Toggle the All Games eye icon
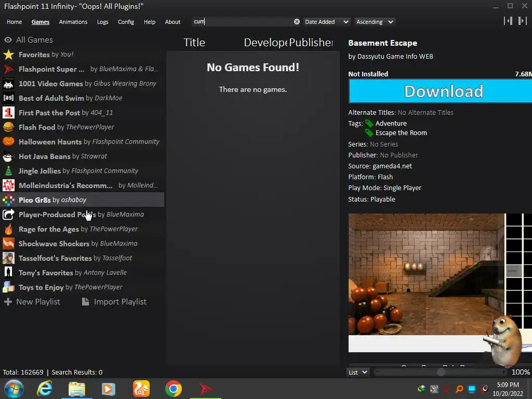The image size is (532, 399). 8,39
